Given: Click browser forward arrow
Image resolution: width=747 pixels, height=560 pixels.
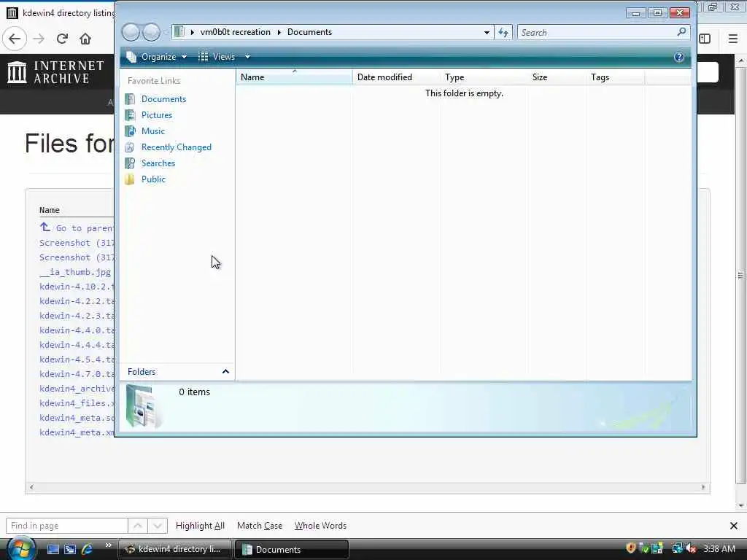Looking at the screenshot, I should (x=39, y=39).
